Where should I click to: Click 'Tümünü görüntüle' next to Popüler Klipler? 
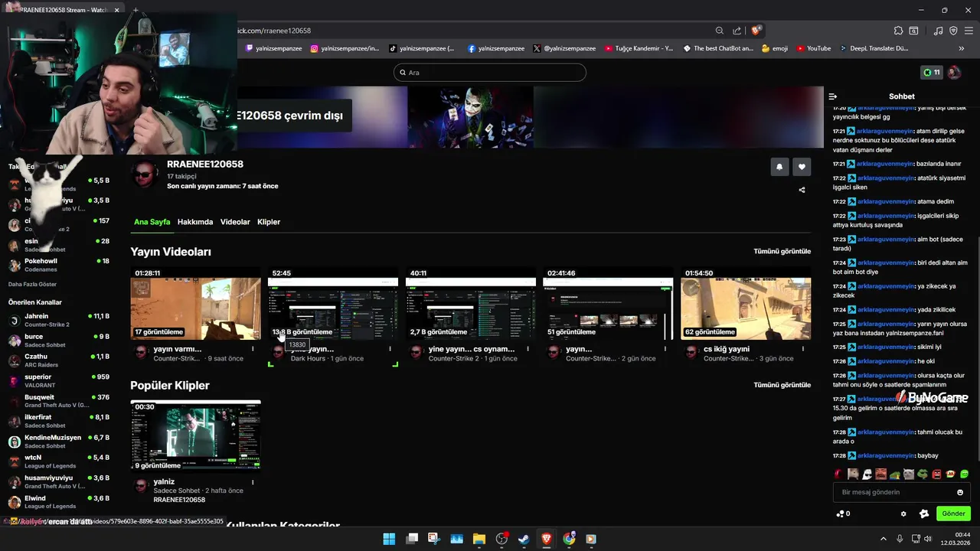pyautogui.click(x=782, y=385)
